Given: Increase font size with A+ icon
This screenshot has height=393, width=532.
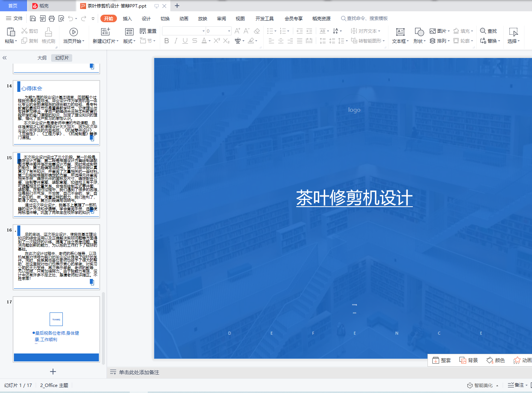Looking at the screenshot, I should [x=237, y=31].
